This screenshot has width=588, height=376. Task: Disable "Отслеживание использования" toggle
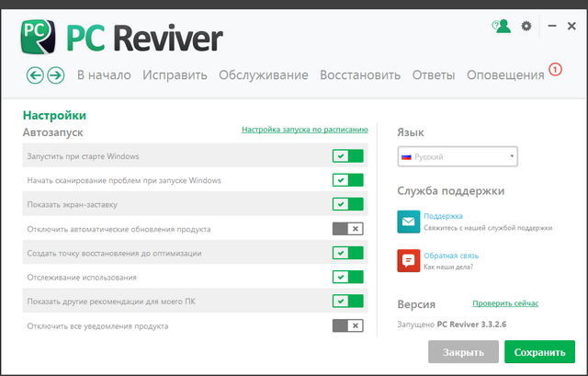click(348, 277)
